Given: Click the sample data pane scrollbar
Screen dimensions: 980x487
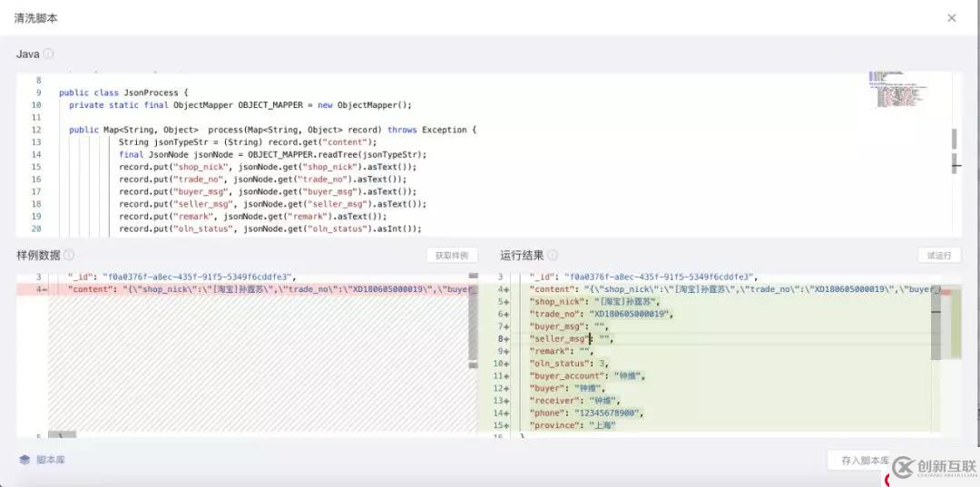Looking at the screenshot, I should tap(473, 318).
